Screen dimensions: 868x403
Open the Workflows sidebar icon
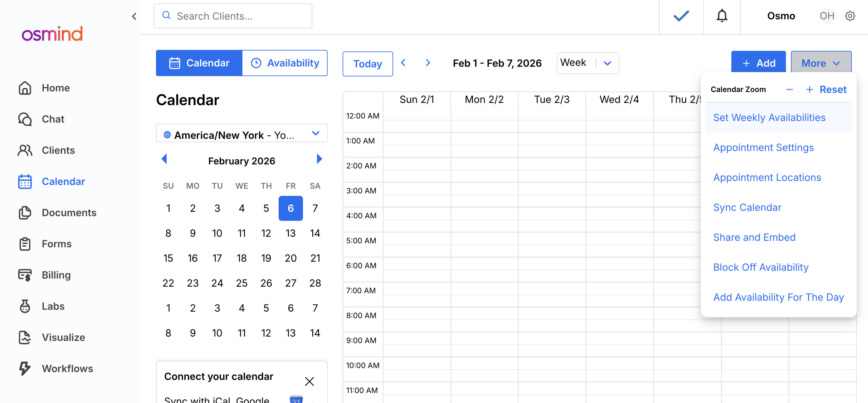25,368
